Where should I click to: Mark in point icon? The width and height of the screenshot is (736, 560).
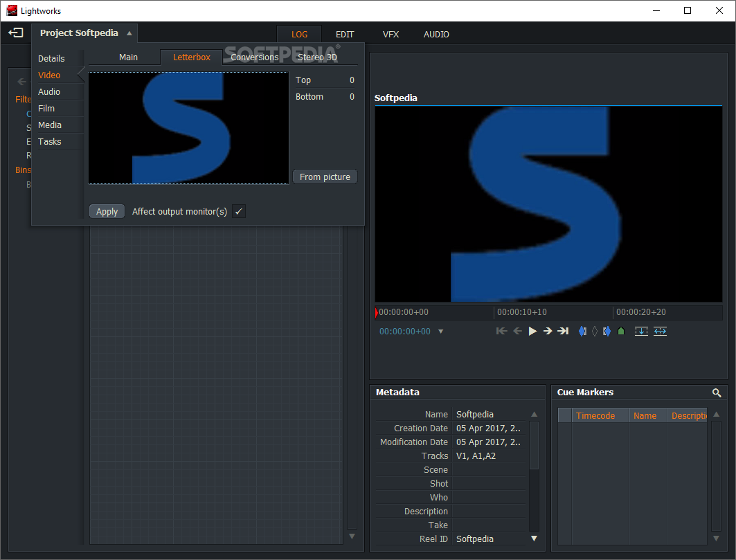(582, 331)
